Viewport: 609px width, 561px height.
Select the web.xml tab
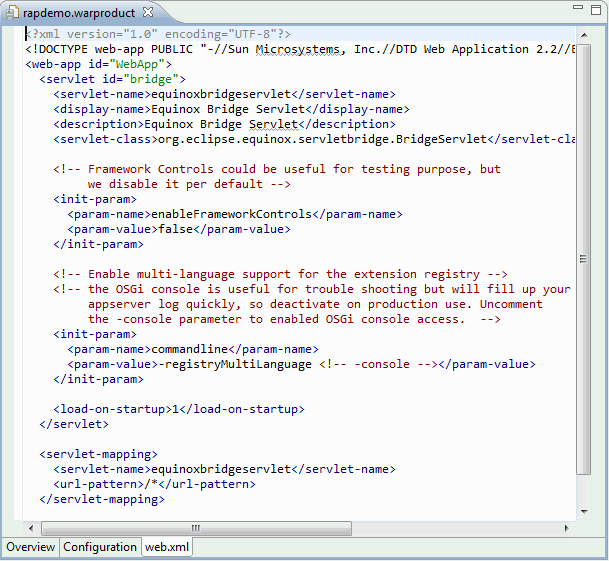tap(167, 547)
